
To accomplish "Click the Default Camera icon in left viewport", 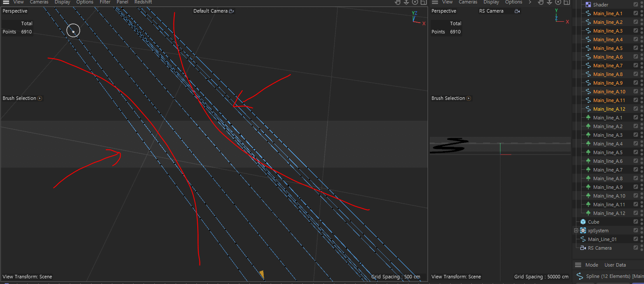I will (x=232, y=11).
